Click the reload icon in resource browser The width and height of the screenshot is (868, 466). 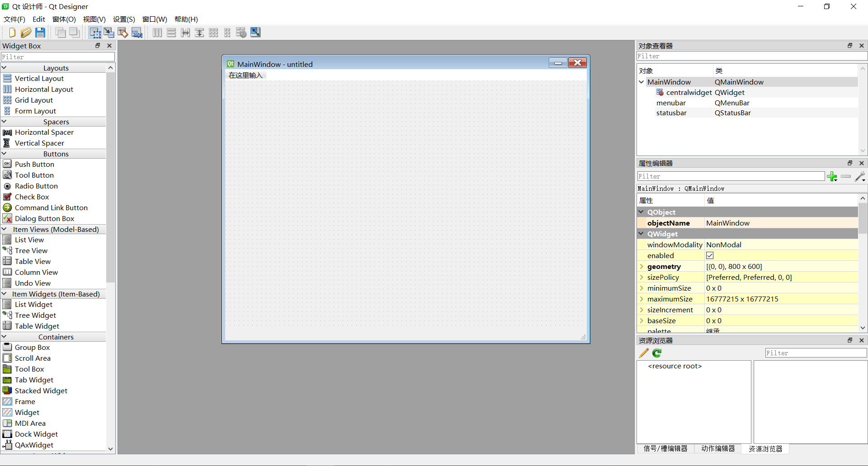click(x=656, y=353)
